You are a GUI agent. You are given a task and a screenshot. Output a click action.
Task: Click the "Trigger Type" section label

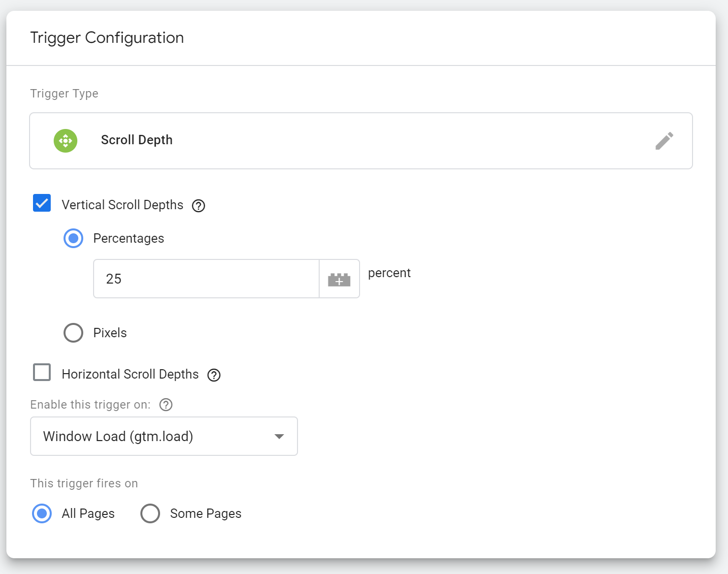pos(64,94)
